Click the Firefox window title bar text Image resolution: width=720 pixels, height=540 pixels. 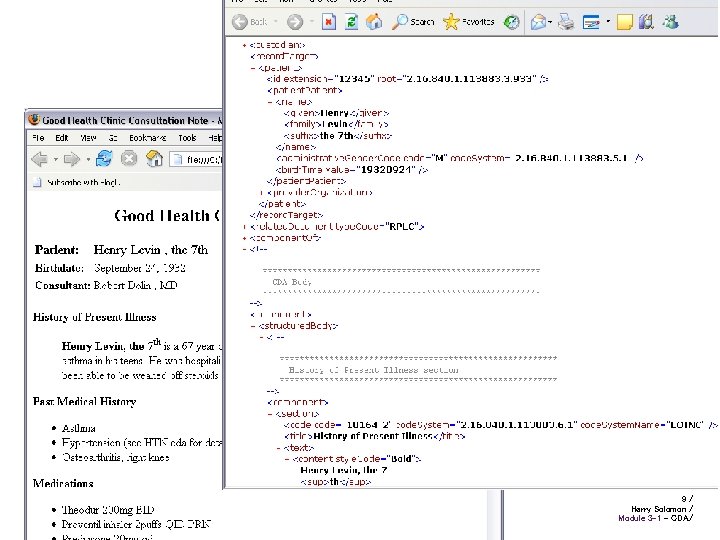[x=132, y=120]
